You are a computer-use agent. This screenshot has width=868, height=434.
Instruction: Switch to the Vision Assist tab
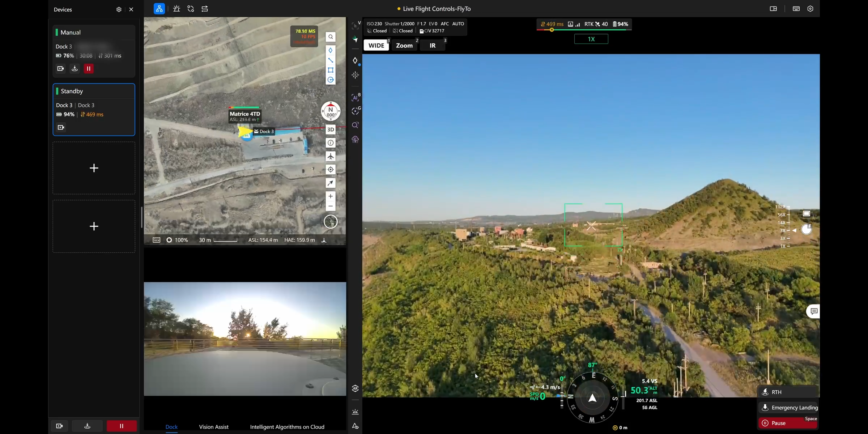pos(214,427)
